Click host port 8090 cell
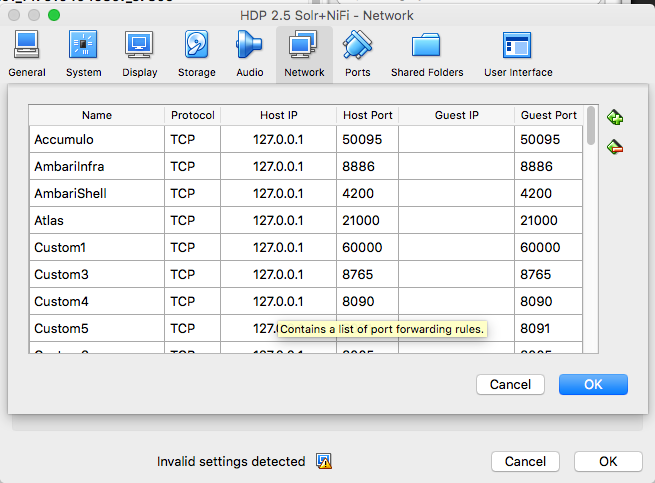Viewport: 655px width, 483px height. 368,301
